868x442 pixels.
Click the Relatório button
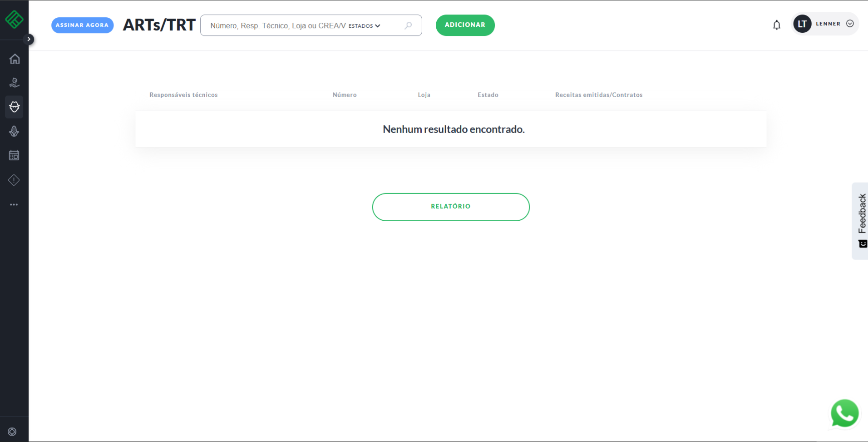click(451, 207)
